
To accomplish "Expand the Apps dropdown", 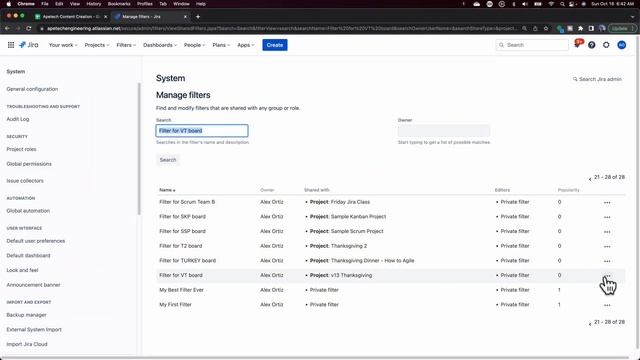I will click(x=246, y=45).
